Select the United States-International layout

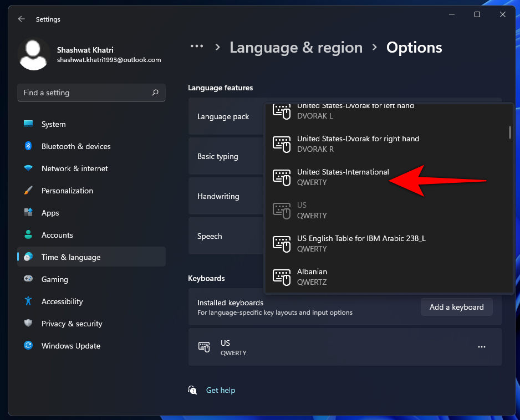click(x=343, y=177)
